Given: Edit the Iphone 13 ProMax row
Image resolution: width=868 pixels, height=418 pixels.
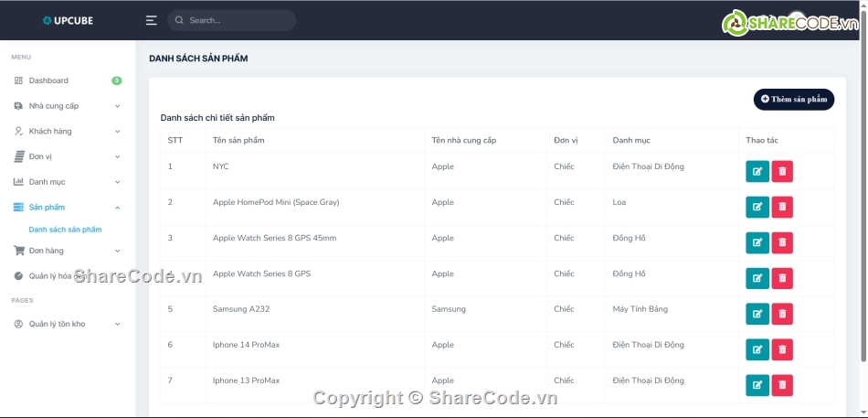Looking at the screenshot, I should 757,385.
